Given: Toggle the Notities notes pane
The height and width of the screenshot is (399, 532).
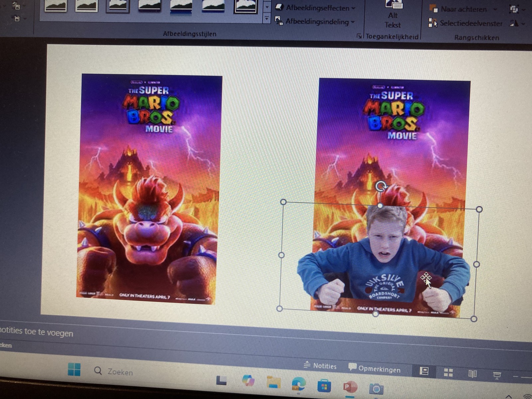Looking at the screenshot, I should pos(320,366).
